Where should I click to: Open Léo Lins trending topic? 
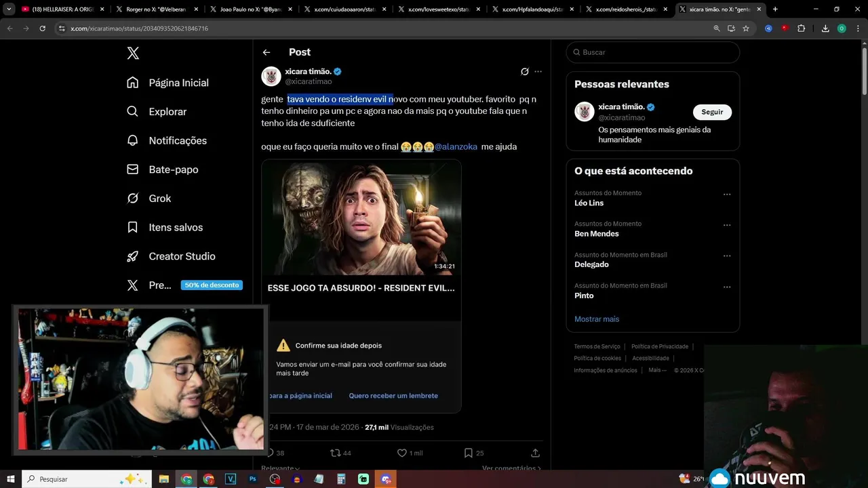click(589, 203)
